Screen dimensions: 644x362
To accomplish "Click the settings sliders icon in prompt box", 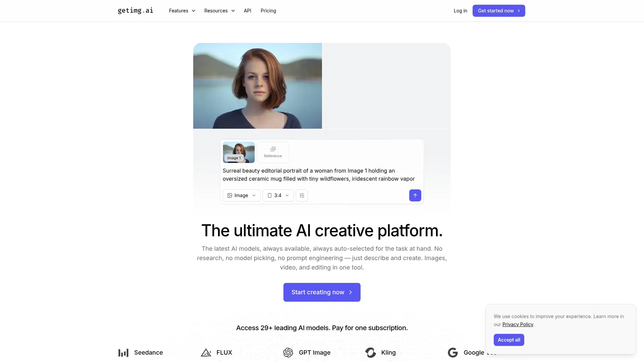I will (x=302, y=195).
